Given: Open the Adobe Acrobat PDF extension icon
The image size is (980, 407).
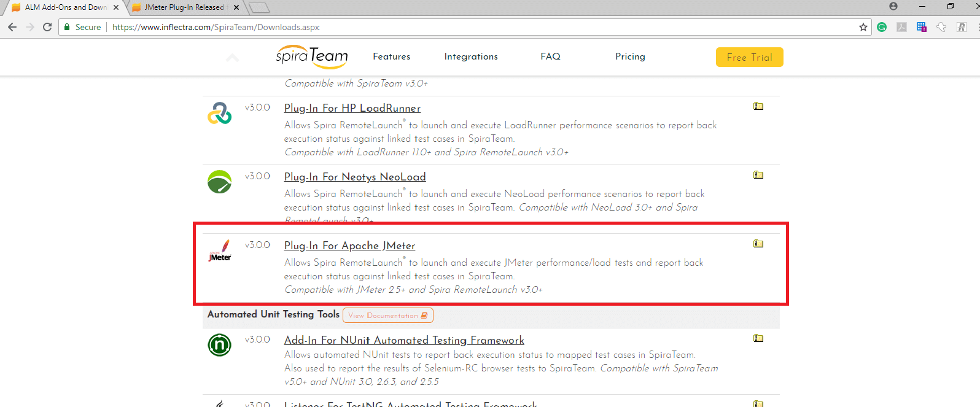Looking at the screenshot, I should [x=901, y=27].
